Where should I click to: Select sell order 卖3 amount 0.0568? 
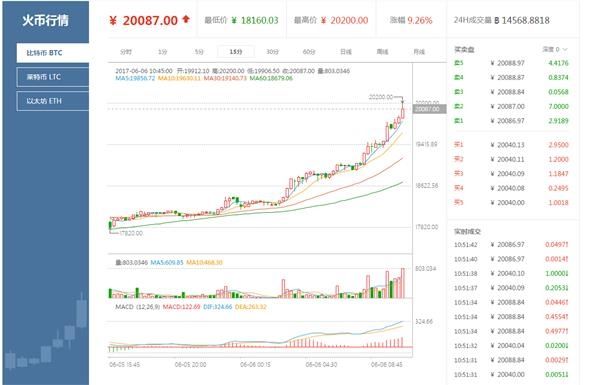point(558,92)
